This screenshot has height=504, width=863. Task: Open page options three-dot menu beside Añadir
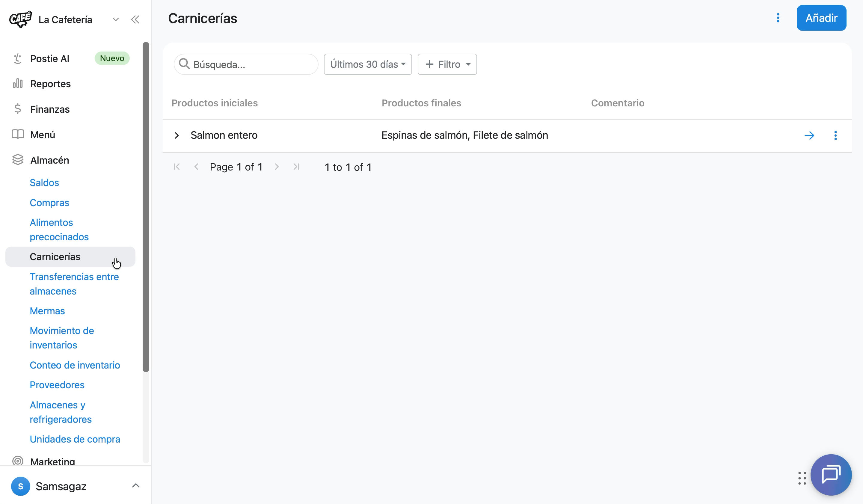tap(778, 18)
